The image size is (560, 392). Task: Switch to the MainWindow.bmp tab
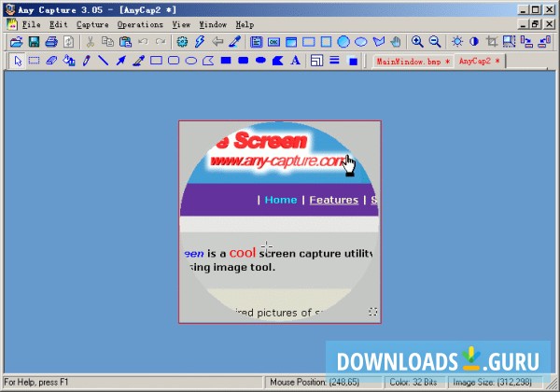click(x=413, y=62)
